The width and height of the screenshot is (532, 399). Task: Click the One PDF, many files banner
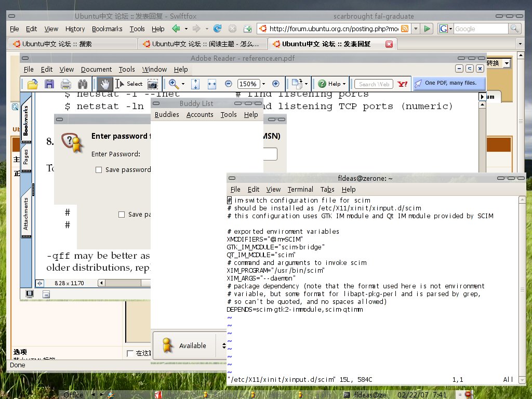click(x=449, y=83)
